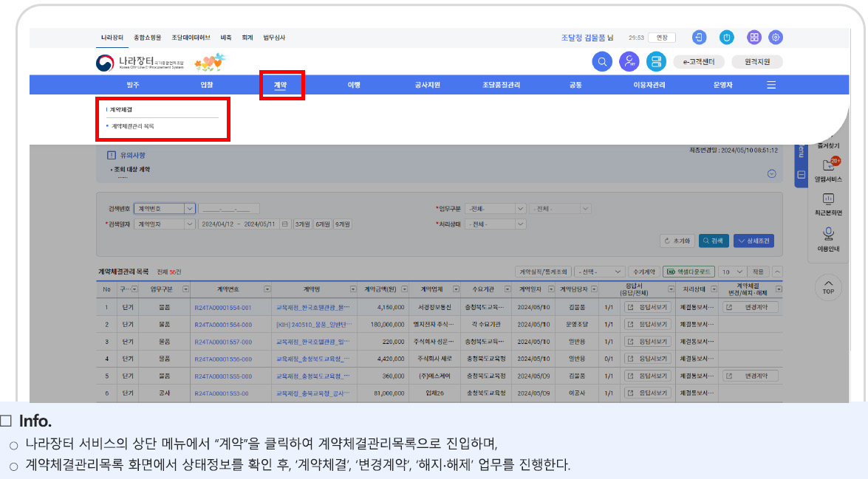
Task: Click the logout icon in top bar
Action: click(699, 38)
